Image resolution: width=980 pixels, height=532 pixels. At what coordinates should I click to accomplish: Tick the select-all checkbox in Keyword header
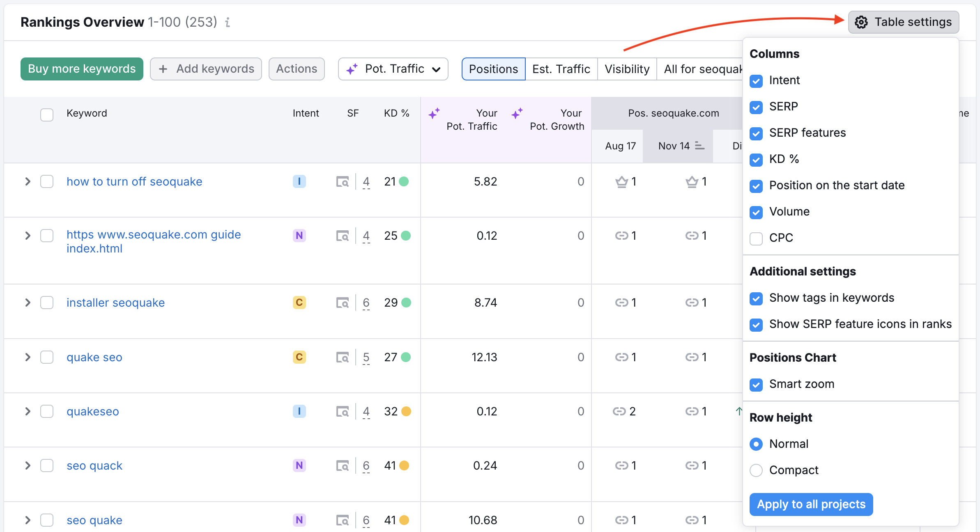(47, 115)
